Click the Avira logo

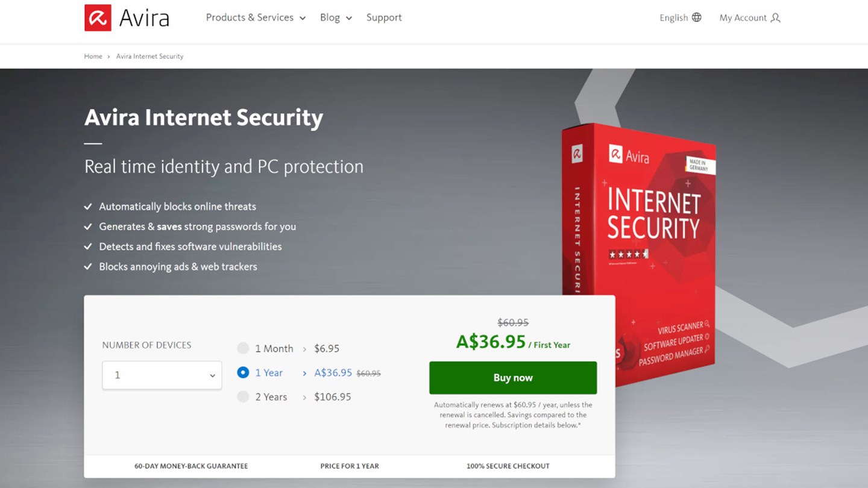[x=98, y=18]
